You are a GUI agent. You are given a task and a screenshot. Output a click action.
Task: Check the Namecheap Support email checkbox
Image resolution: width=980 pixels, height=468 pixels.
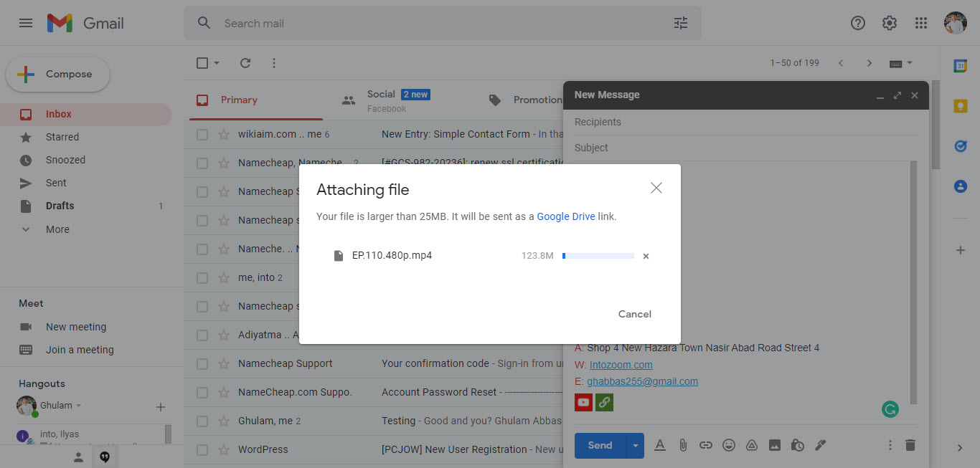(x=202, y=363)
